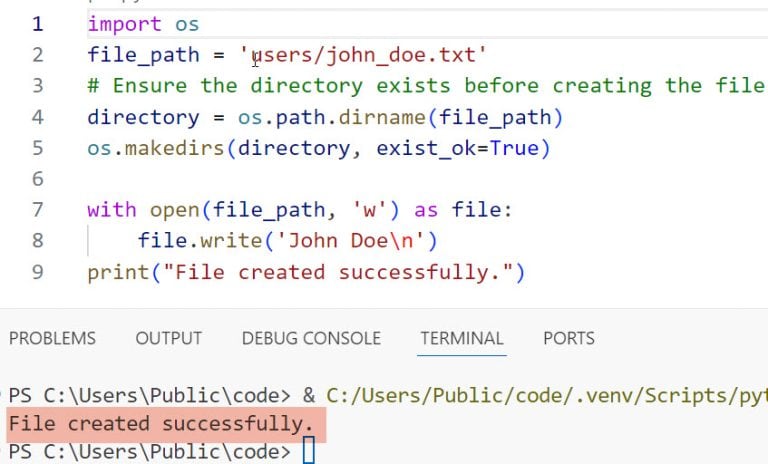The width and height of the screenshot is (768, 464).
Task: Focus the terminal prompt cursor
Action: coord(309,451)
